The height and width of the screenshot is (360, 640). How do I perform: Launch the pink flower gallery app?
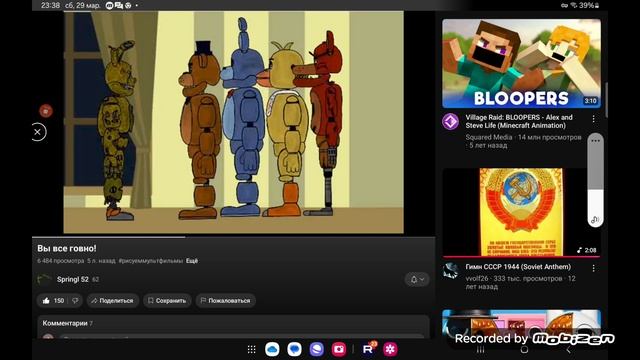pos(390,349)
